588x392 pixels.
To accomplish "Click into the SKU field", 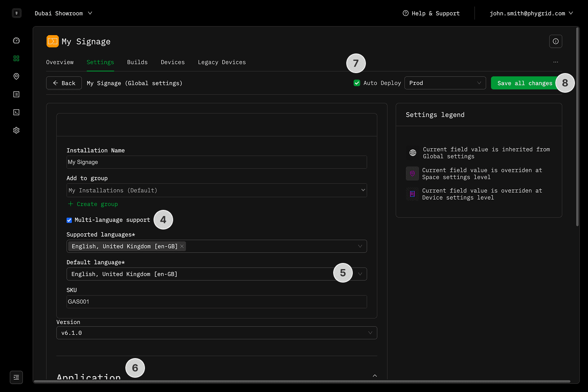I will pyautogui.click(x=217, y=302).
